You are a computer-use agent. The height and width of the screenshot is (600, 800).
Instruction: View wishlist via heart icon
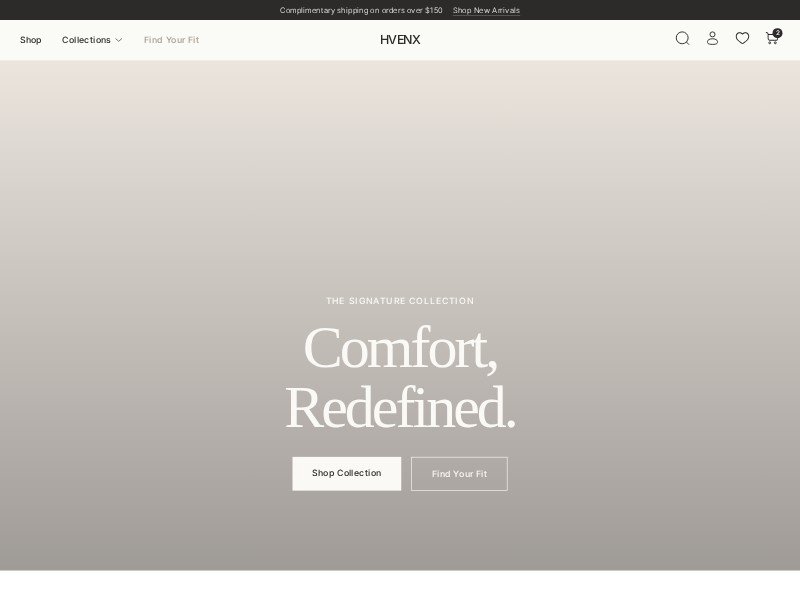click(742, 38)
